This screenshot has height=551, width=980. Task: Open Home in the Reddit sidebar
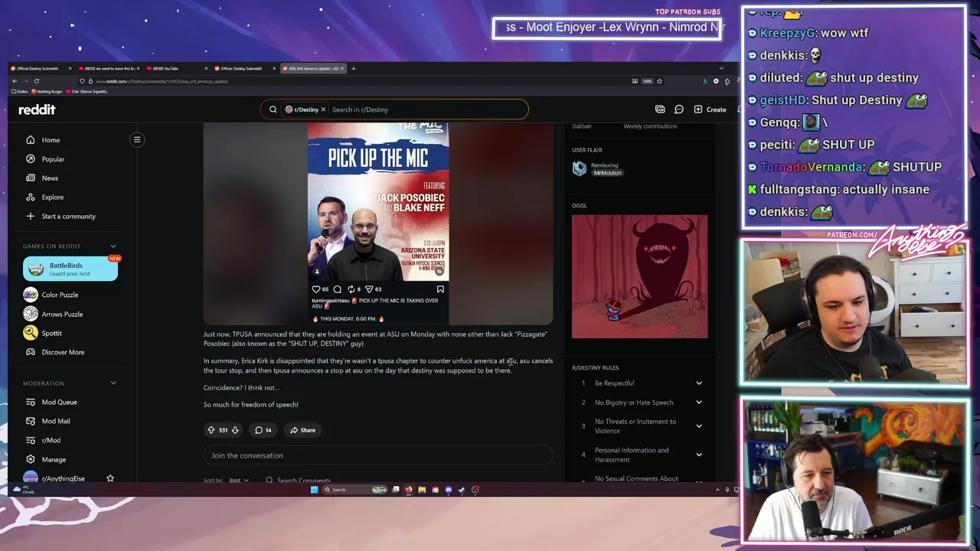(x=51, y=140)
